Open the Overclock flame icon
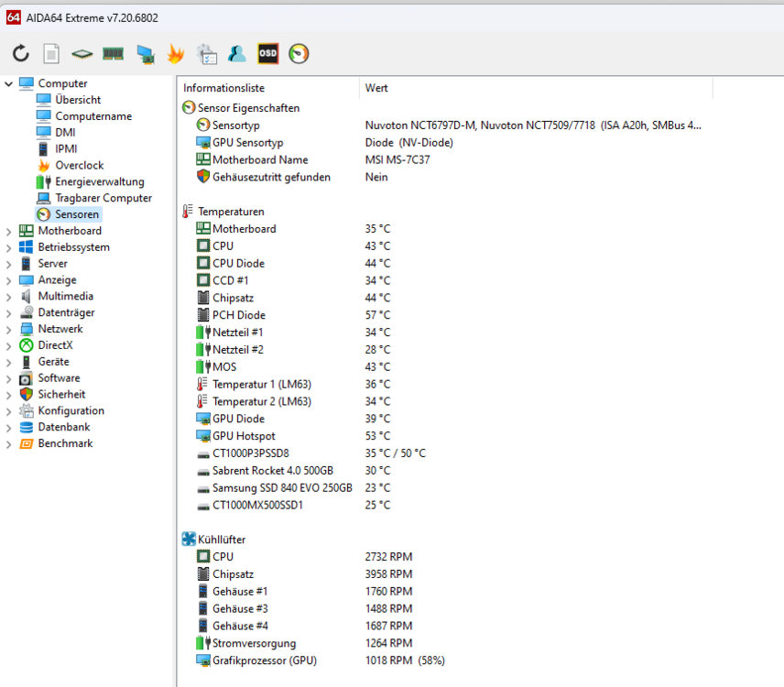Viewport: 784px width, 687px height. tap(175, 53)
